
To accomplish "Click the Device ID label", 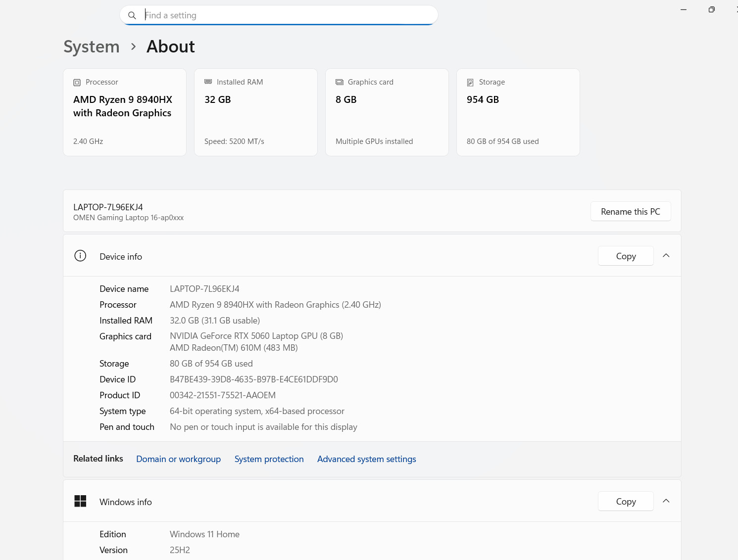I will [117, 379].
